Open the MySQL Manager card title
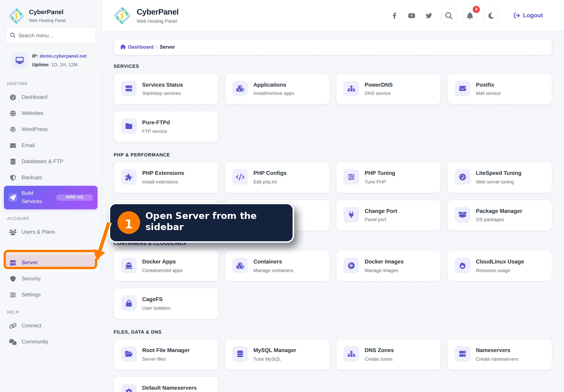Screen dimensions: 564x392 click(x=275, y=350)
